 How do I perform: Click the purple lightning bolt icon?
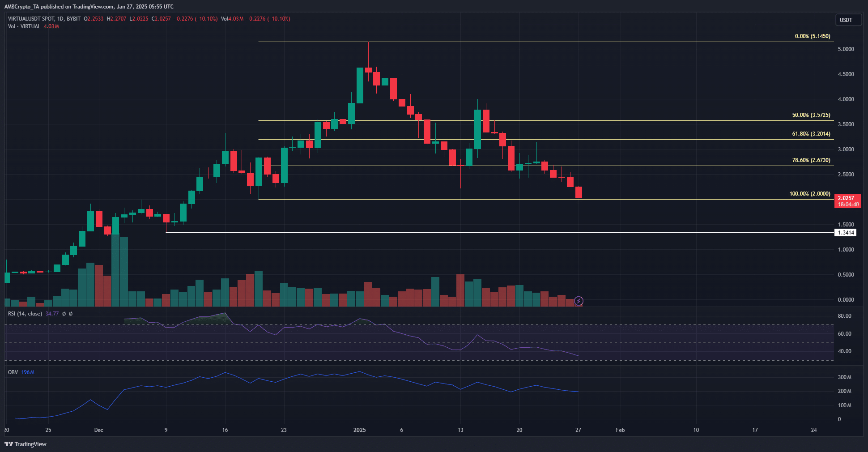coord(579,301)
